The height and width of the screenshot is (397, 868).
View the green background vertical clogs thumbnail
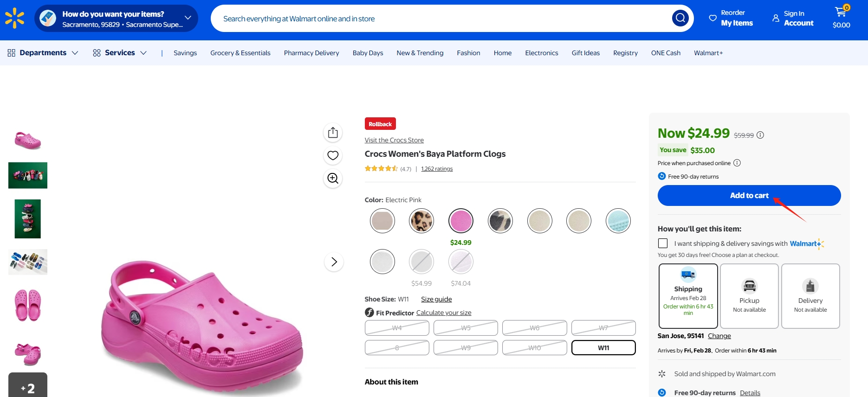click(28, 219)
